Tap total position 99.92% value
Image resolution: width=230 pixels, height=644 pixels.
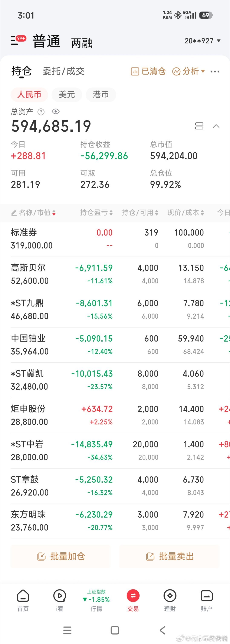pyautogui.click(x=166, y=185)
